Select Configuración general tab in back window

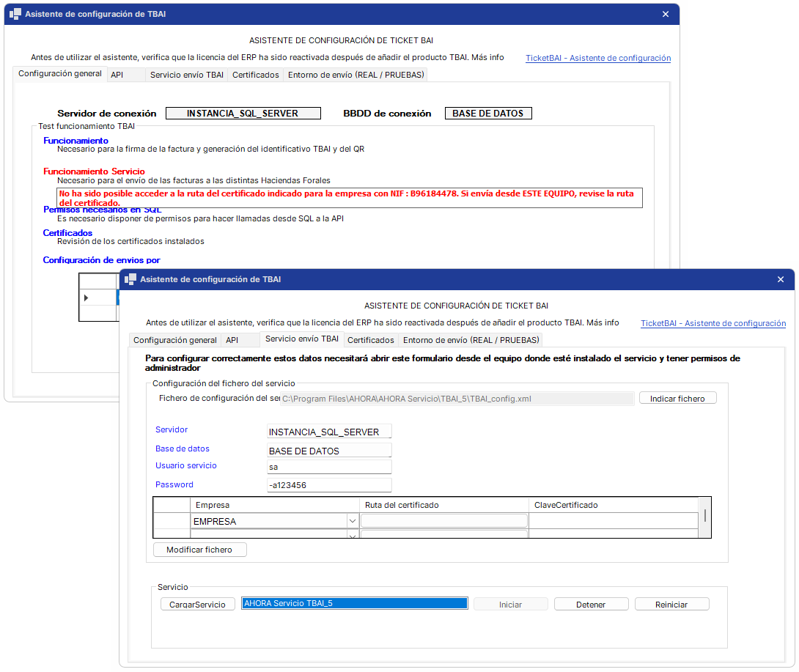click(60, 73)
